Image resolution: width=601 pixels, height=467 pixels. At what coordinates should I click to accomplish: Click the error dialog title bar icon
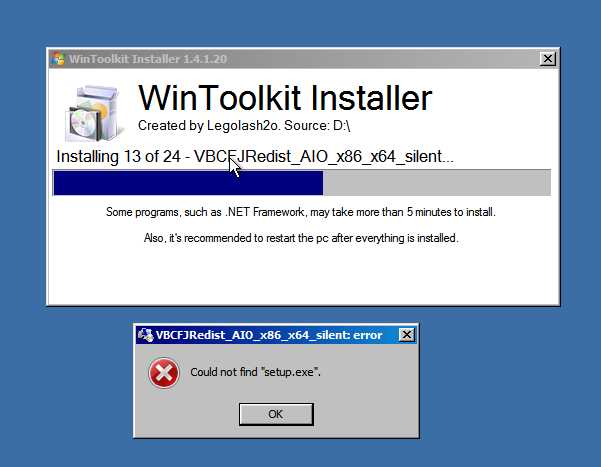point(146,335)
